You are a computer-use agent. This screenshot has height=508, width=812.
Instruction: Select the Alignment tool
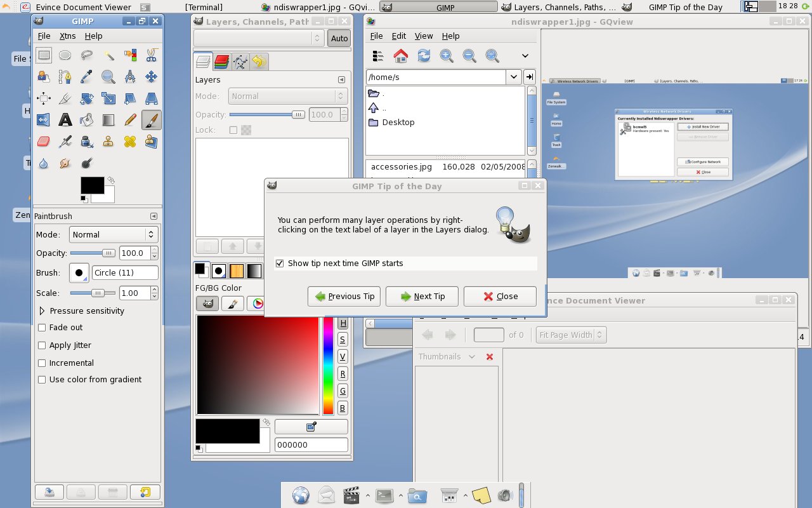coord(44,98)
